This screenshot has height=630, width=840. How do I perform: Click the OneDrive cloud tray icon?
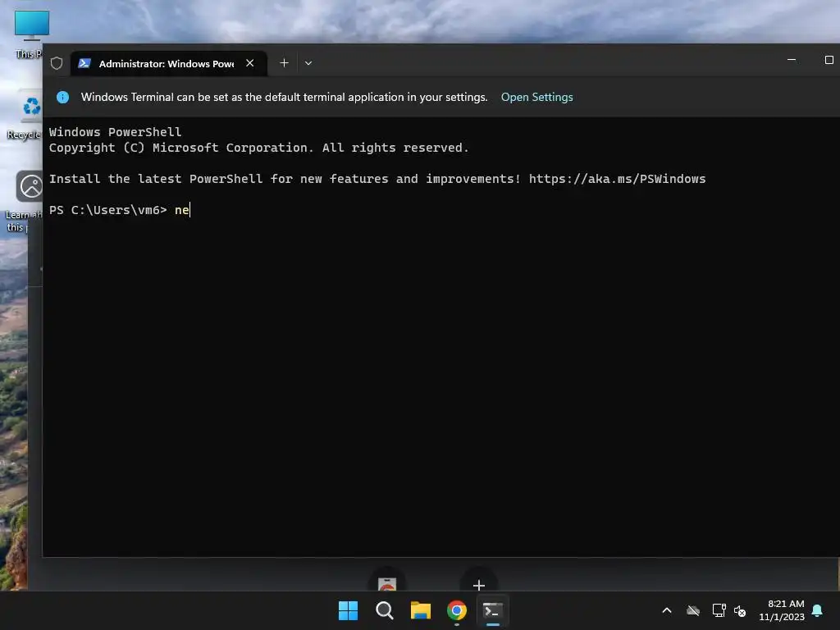tap(693, 610)
